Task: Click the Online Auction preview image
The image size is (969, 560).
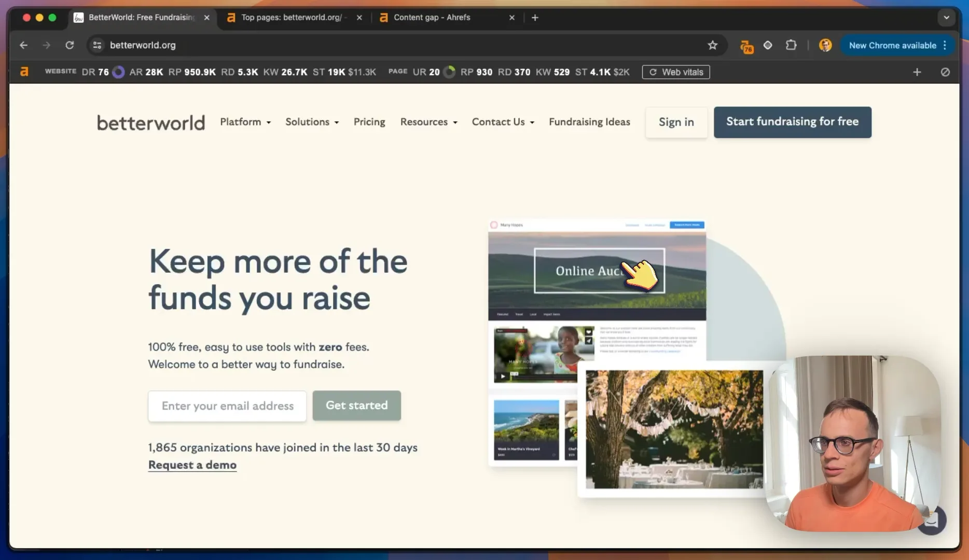Action: [597, 271]
